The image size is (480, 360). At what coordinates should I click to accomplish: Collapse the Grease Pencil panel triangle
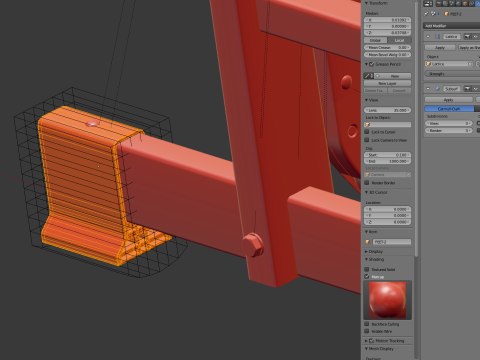pyautogui.click(x=366, y=64)
